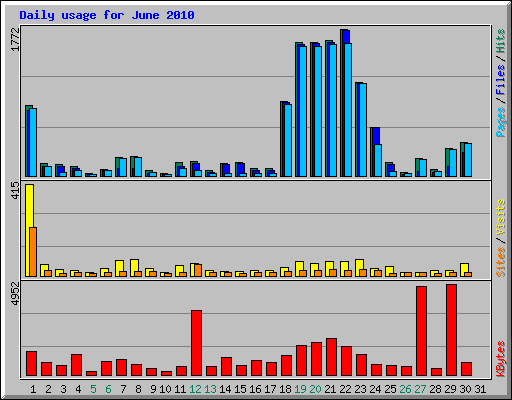
Task: Click the orange sites bar for day 12
Action: [x=198, y=270]
